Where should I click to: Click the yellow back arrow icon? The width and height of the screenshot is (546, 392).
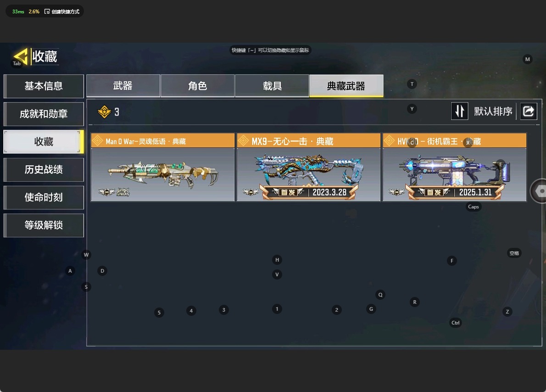pos(20,56)
